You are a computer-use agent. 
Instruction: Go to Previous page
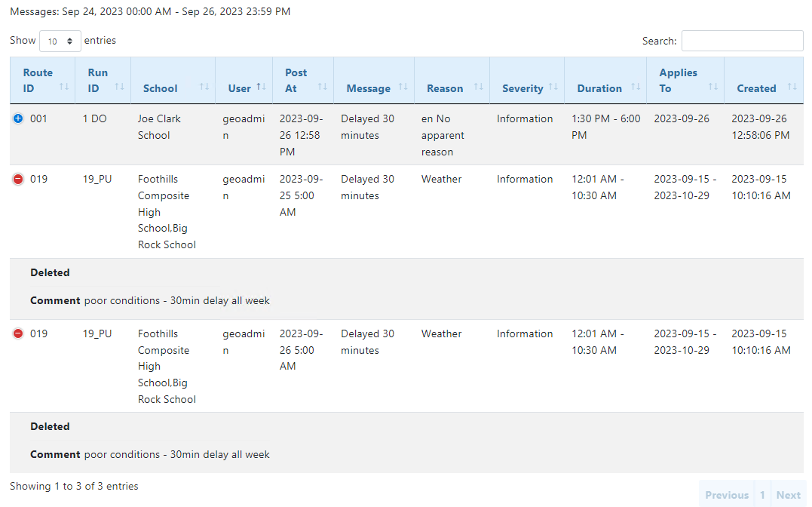coord(726,495)
